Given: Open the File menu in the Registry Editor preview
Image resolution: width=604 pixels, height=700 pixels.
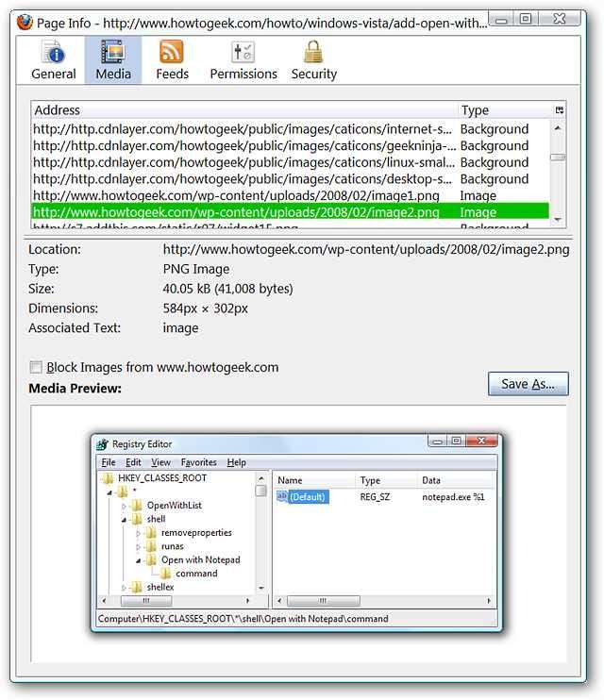Looking at the screenshot, I should [109, 462].
